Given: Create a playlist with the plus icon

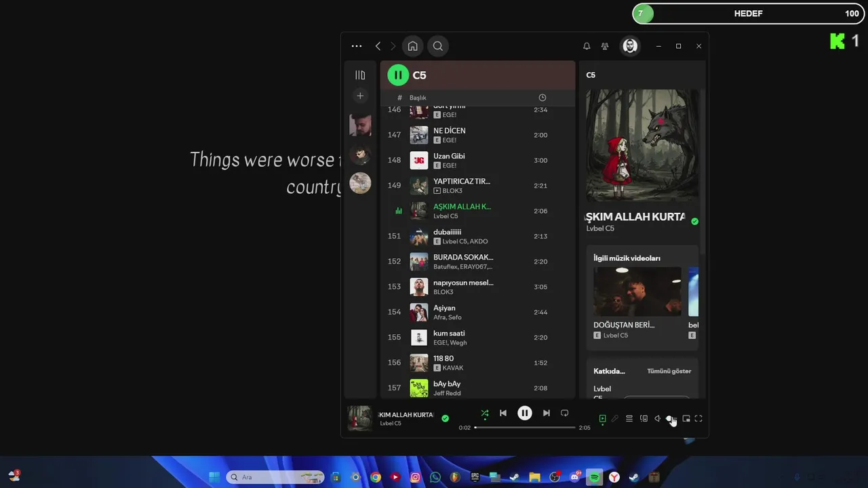Looking at the screenshot, I should click(x=360, y=96).
